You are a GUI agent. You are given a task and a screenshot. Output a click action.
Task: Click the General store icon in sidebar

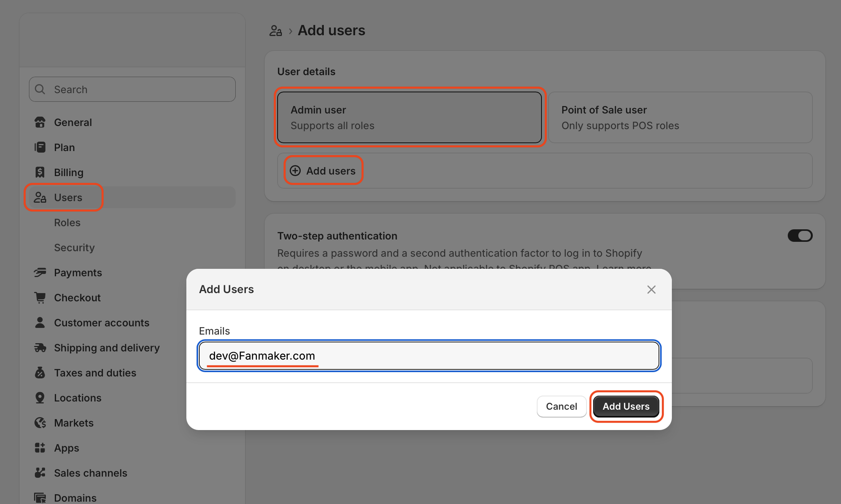pos(40,122)
